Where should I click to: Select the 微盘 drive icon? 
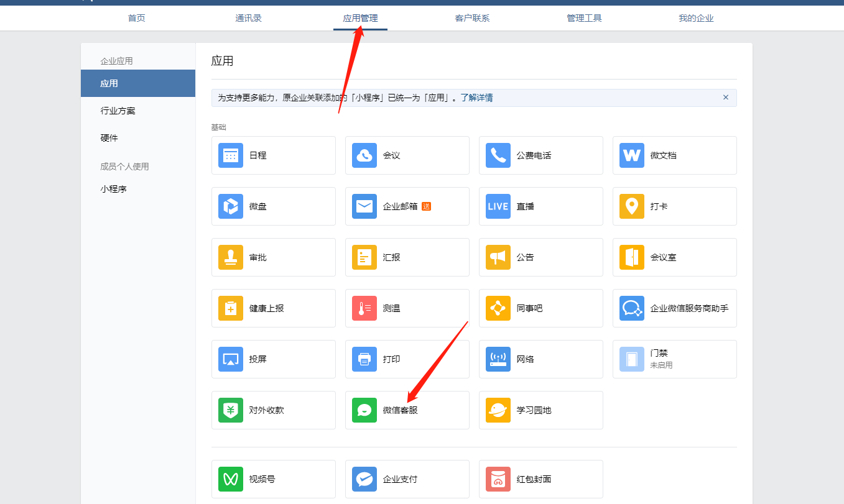[231, 206]
